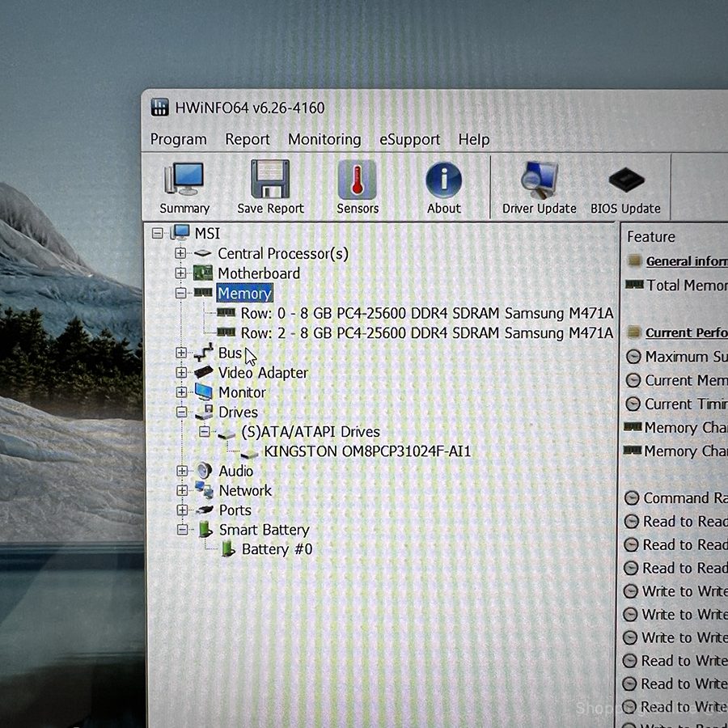Image resolution: width=728 pixels, height=728 pixels.
Task: Open the Report menu
Action: [x=247, y=139]
